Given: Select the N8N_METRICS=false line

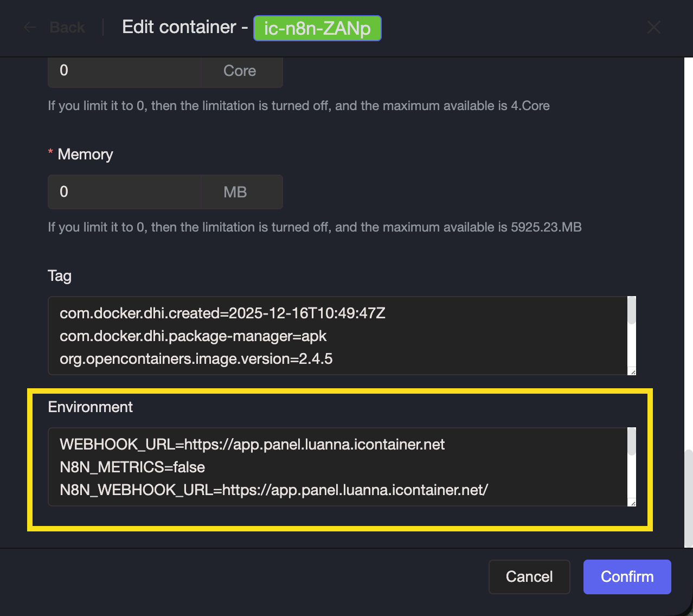Looking at the screenshot, I should (132, 467).
